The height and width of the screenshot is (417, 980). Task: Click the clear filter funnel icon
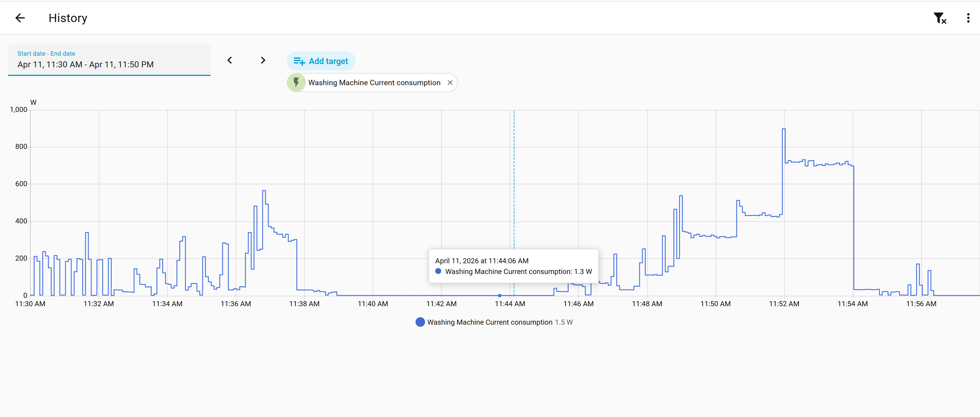tap(940, 18)
